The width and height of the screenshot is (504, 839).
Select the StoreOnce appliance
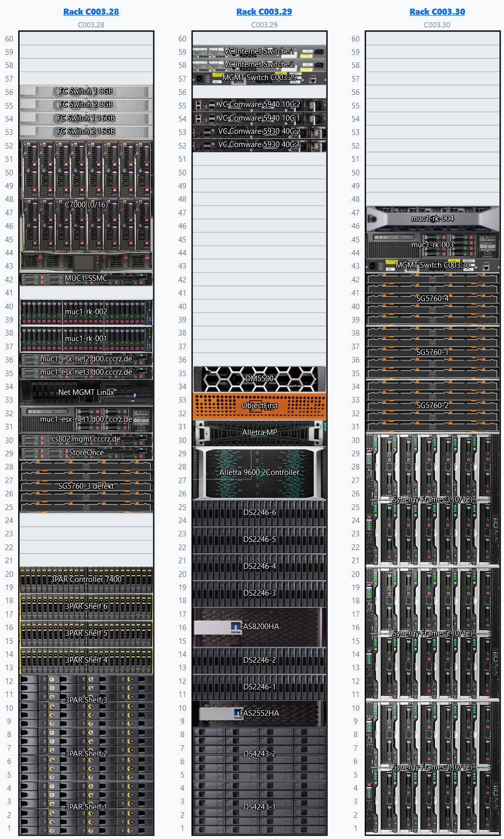click(x=86, y=453)
